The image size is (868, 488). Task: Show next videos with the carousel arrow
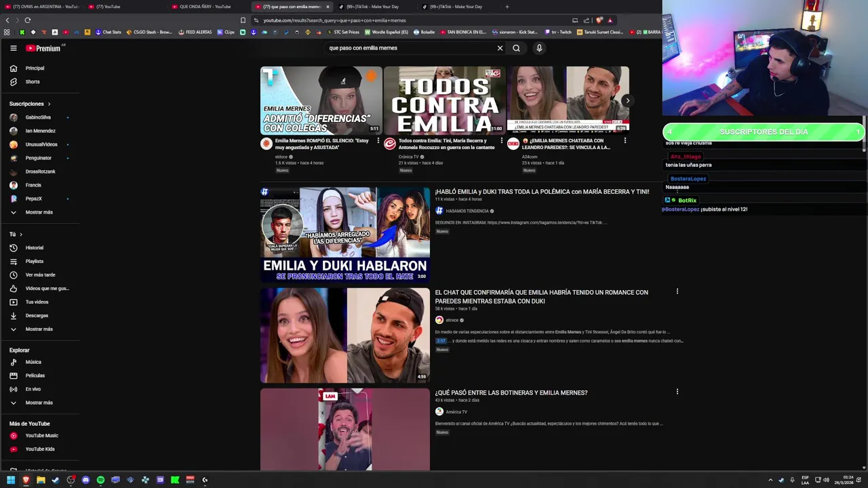pos(627,100)
